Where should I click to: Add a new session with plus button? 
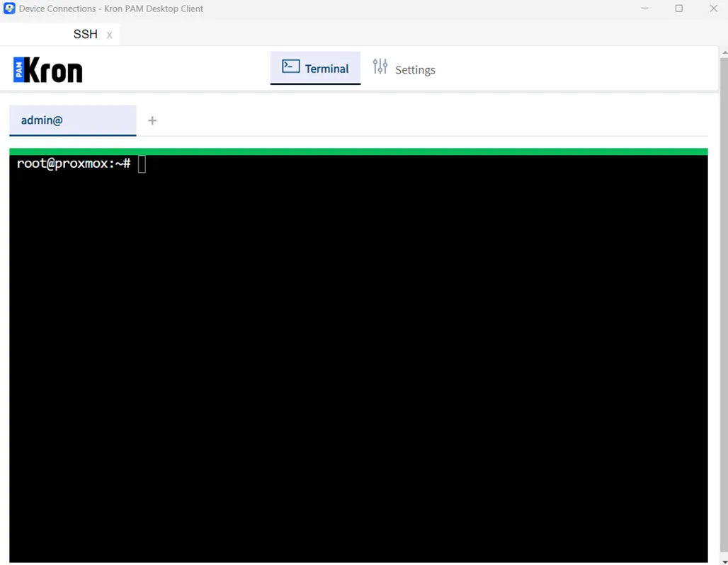[x=152, y=120]
